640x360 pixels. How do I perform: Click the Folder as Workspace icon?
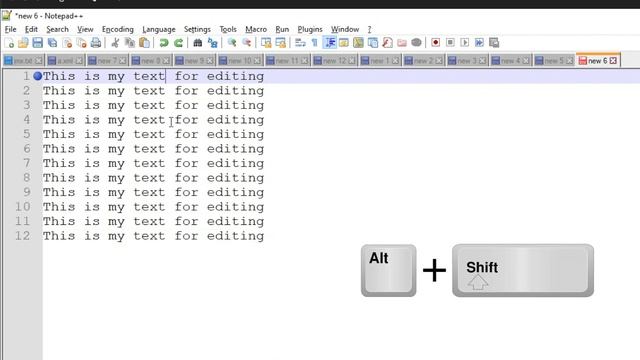click(402, 42)
